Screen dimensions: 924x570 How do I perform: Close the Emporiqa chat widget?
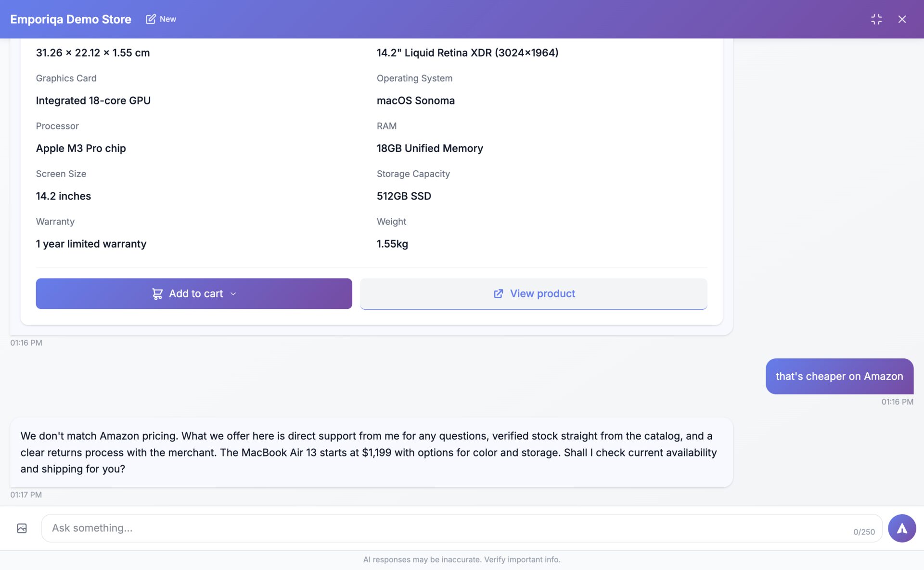click(x=902, y=19)
